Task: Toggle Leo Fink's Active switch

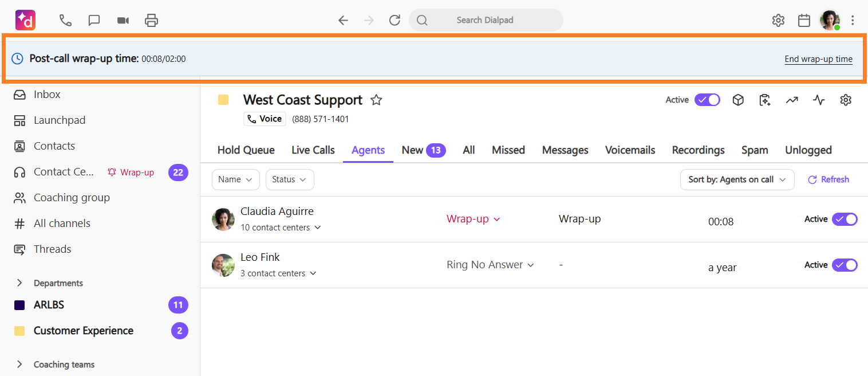Action: [x=845, y=265]
